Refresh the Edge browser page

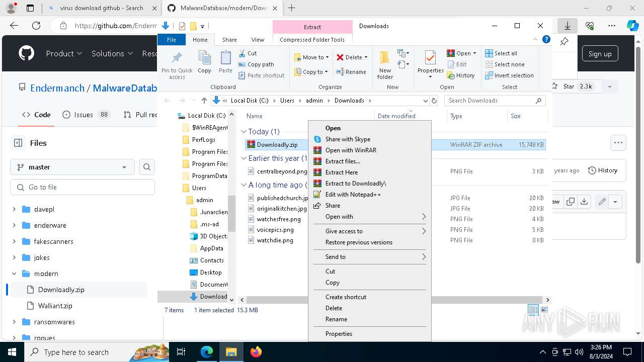tap(36, 26)
